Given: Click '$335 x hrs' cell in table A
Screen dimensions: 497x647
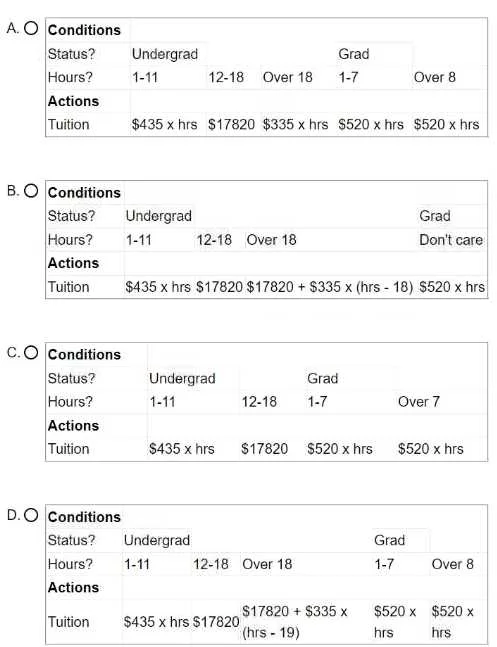Looking at the screenshot, I should (296, 124).
